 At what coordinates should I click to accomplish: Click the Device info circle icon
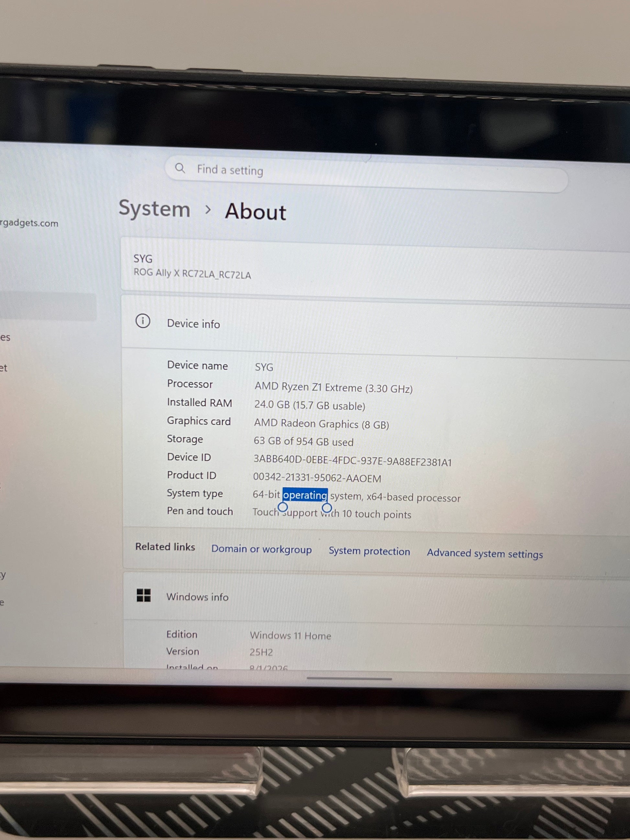[x=143, y=321]
